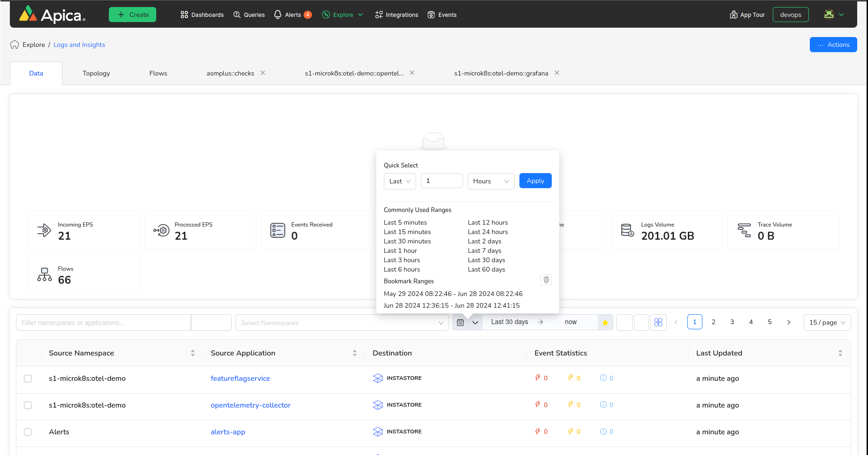The image size is (868, 455).
Task: Click the trash icon beside Bookmark Ranges
Action: click(x=546, y=280)
